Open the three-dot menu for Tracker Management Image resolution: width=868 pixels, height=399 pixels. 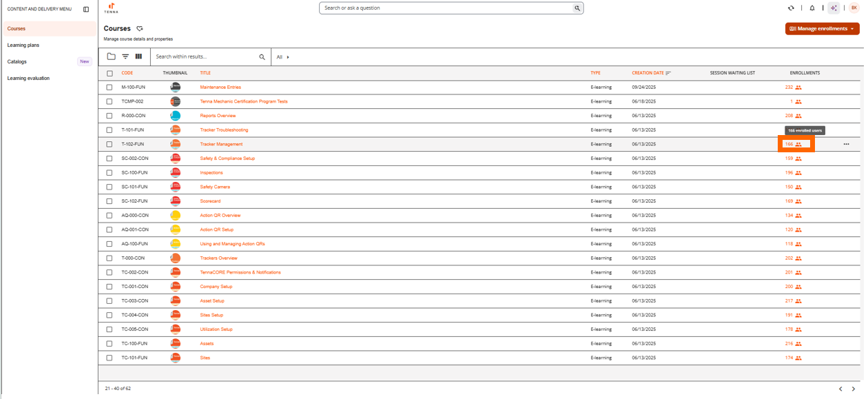coord(846,144)
